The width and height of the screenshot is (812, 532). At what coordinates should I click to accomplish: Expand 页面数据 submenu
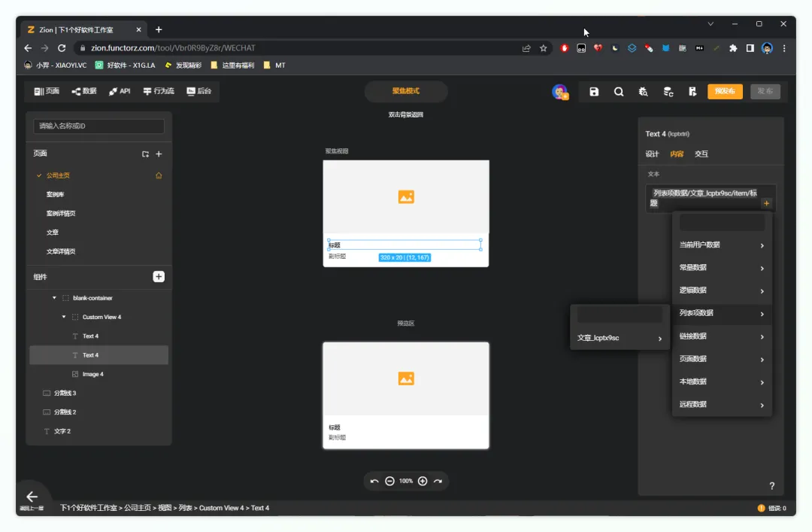coord(722,359)
